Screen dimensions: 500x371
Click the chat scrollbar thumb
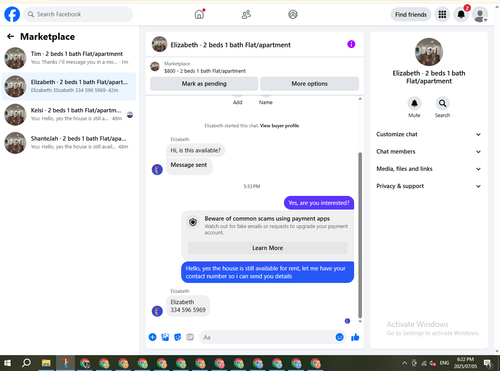(x=360, y=235)
